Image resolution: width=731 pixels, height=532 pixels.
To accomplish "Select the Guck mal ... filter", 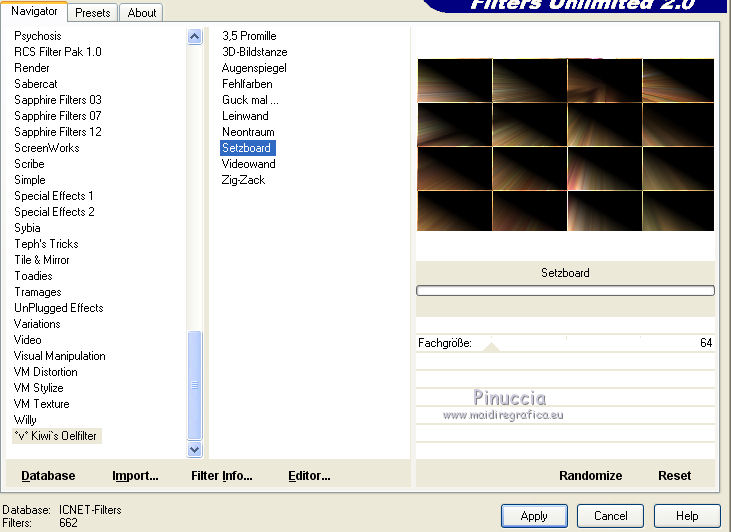I will point(250,100).
